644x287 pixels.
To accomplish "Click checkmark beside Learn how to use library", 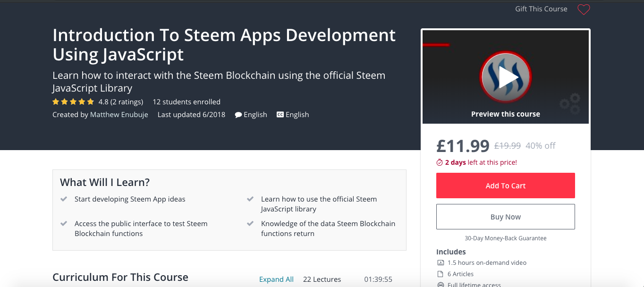I will pos(250,199).
